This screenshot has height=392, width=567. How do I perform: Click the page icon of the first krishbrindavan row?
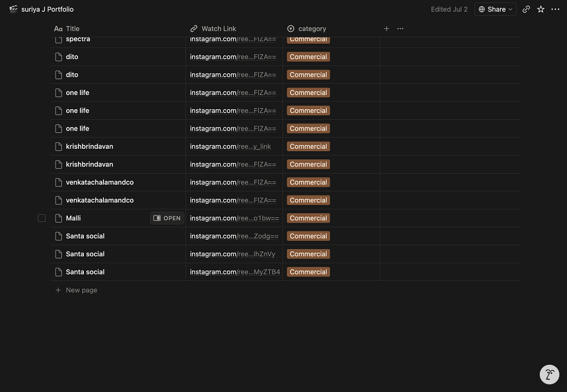[58, 146]
